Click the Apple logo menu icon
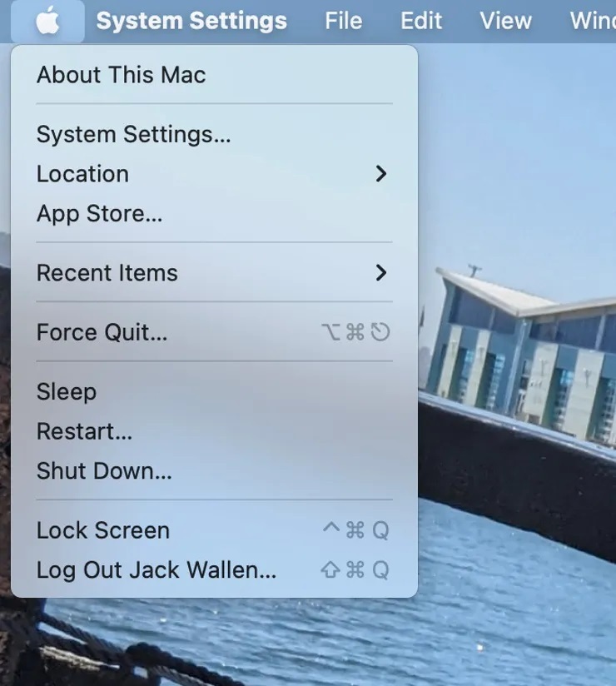The width and height of the screenshot is (616, 686). pyautogui.click(x=47, y=21)
